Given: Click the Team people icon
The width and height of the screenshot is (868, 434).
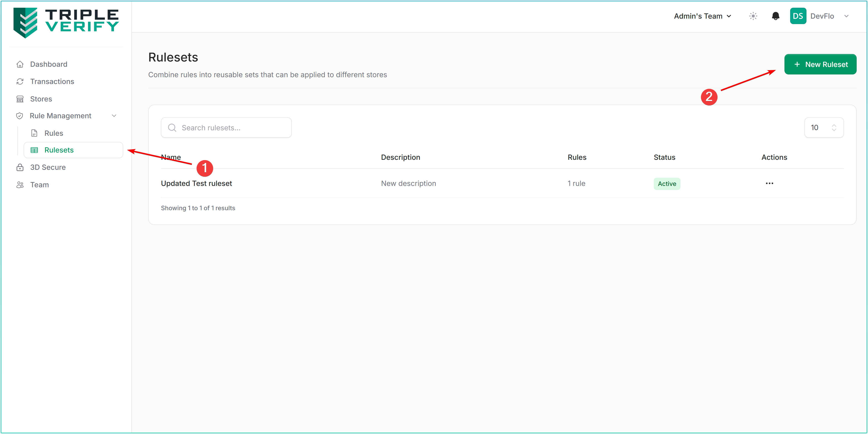Looking at the screenshot, I should point(20,185).
